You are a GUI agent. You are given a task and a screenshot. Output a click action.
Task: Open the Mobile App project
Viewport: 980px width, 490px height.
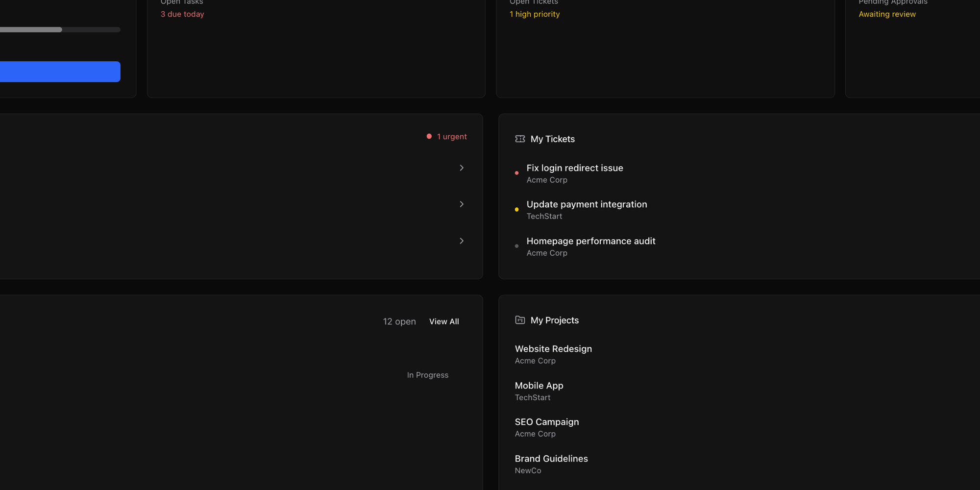[539, 386]
